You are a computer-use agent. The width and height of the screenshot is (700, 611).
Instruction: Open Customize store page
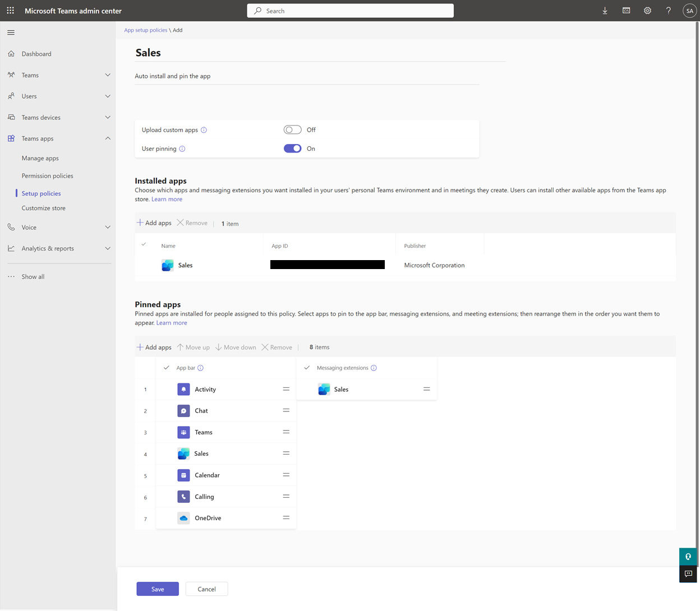tap(44, 208)
